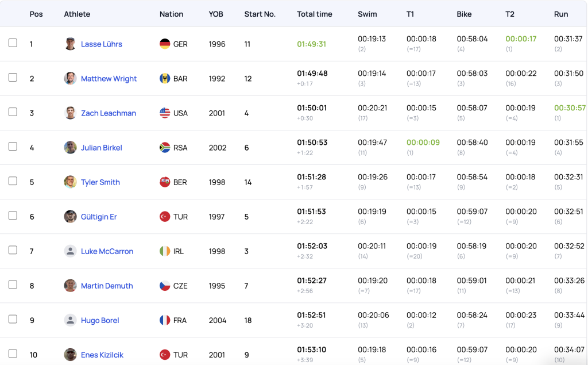588x365 pixels.
Task: Check the box beside Martin Demuth
Action: click(x=13, y=285)
